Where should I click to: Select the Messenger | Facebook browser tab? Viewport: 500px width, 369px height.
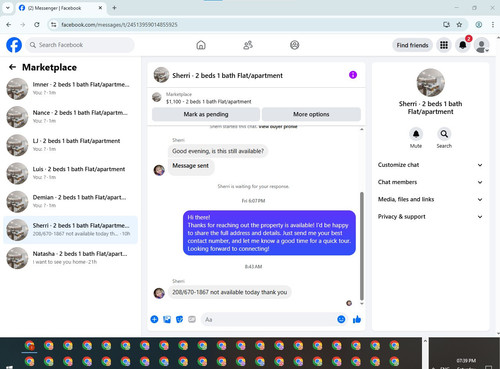(61, 8)
